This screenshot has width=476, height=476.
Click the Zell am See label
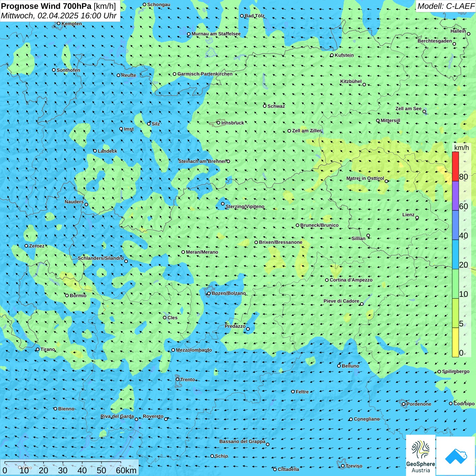tap(408, 108)
